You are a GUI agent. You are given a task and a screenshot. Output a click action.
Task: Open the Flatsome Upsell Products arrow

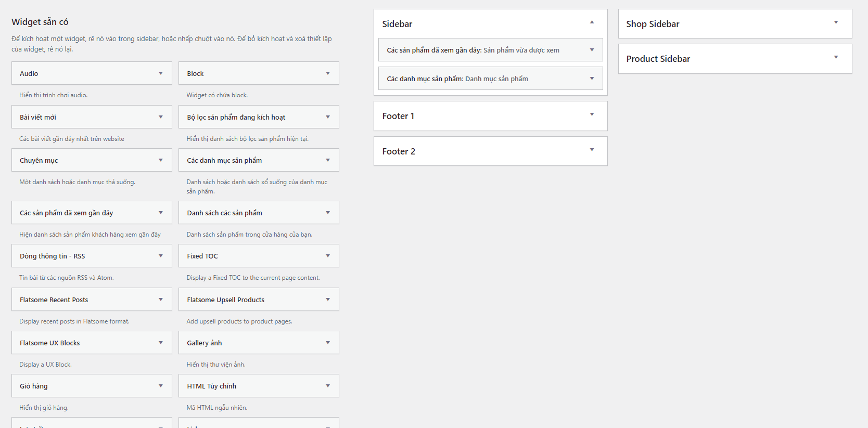click(328, 300)
